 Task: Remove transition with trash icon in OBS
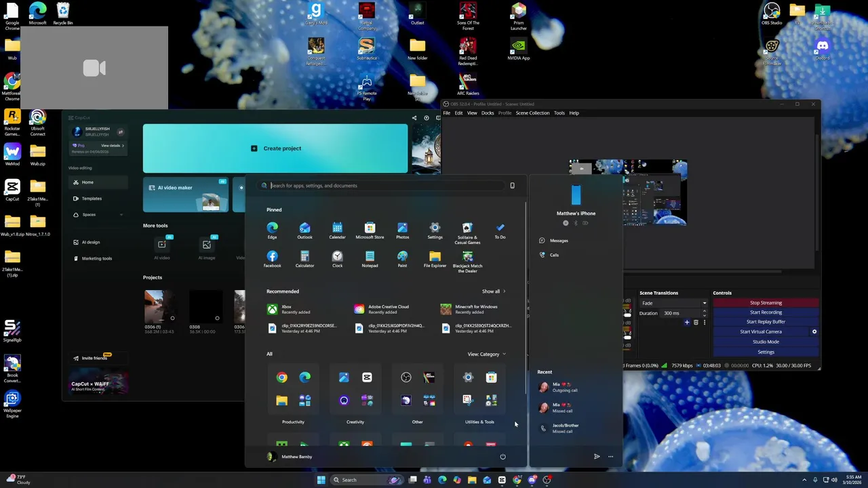tap(696, 323)
